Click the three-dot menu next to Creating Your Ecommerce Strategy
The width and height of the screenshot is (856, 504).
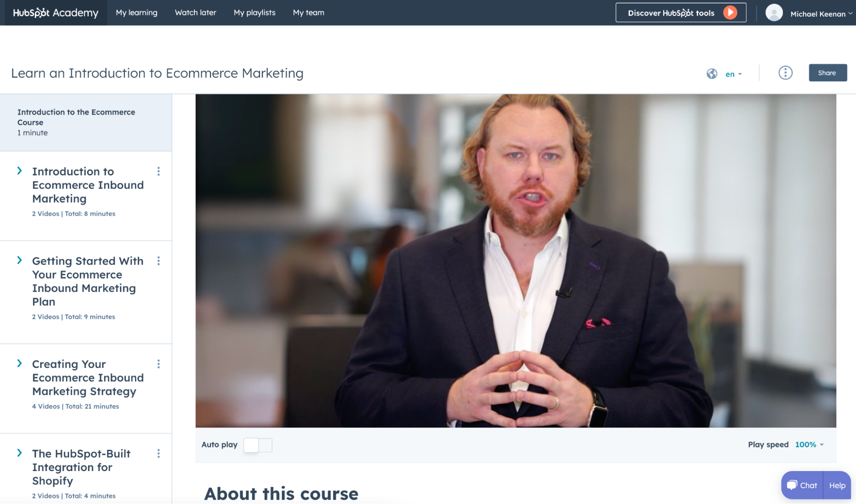[x=158, y=364]
